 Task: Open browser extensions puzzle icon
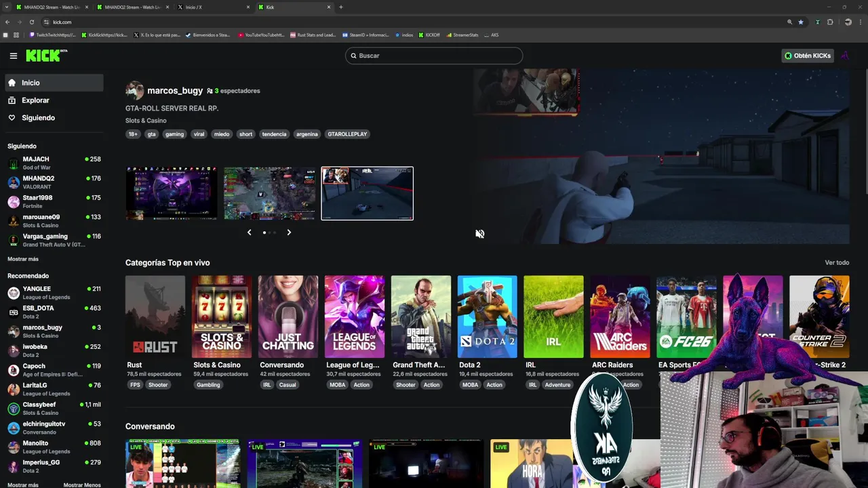coord(830,22)
